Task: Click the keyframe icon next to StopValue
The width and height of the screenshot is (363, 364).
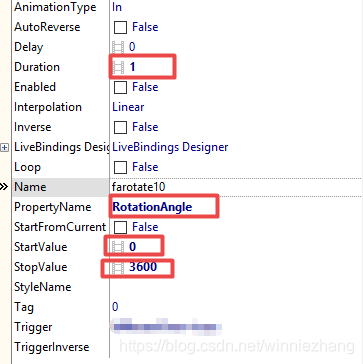Action: [x=118, y=267]
